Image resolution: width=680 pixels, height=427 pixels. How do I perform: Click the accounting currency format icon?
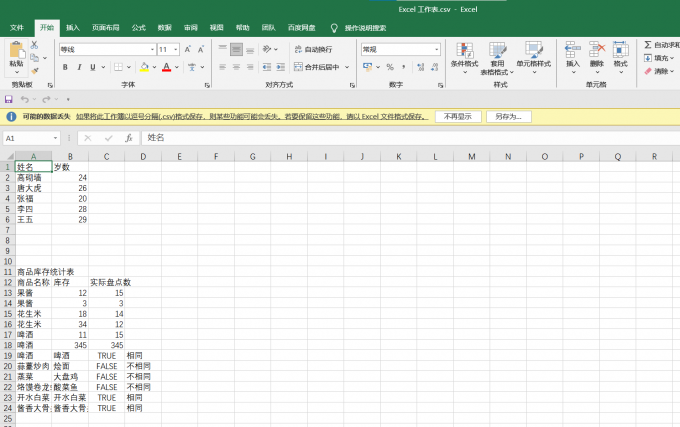tap(368, 67)
